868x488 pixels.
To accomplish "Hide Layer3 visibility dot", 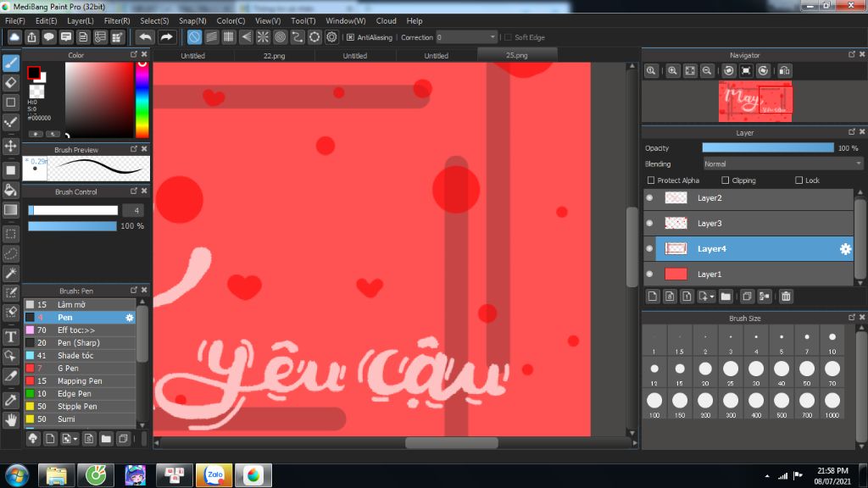I will 650,223.
